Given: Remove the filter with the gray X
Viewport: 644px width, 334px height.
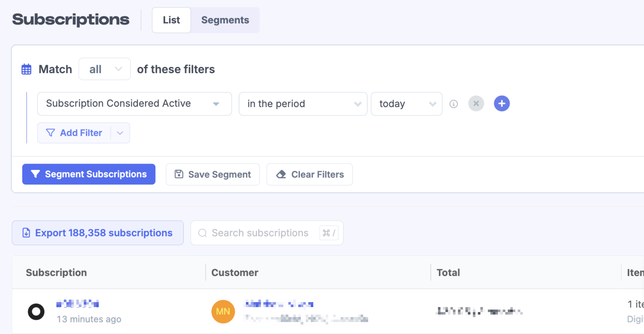Looking at the screenshot, I should 476,103.
